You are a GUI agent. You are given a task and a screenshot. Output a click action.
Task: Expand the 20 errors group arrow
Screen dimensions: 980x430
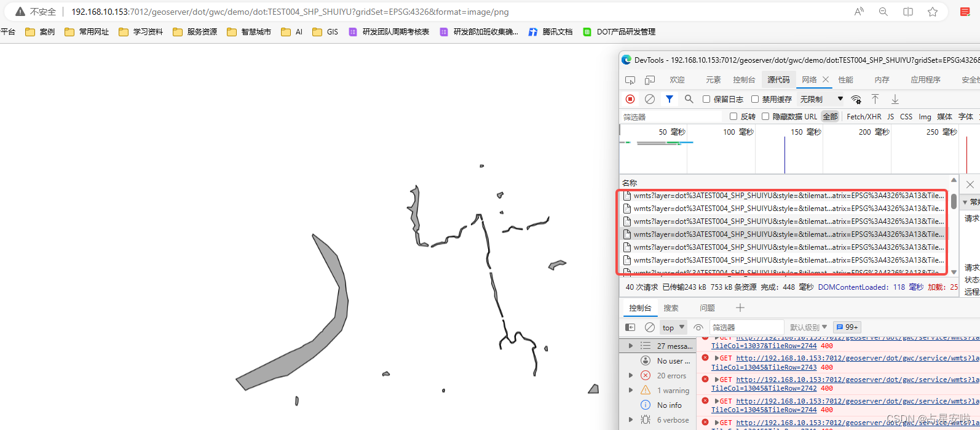tap(631, 375)
